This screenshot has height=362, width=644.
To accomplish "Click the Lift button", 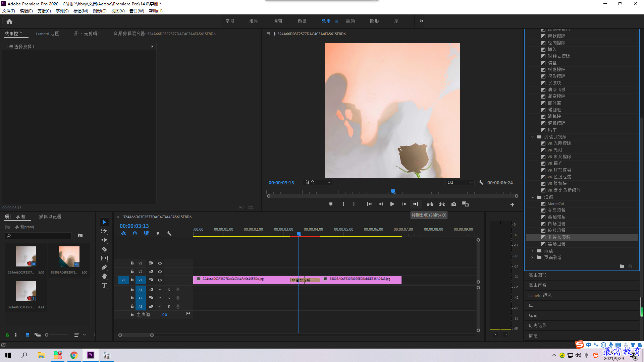I will click(430, 204).
